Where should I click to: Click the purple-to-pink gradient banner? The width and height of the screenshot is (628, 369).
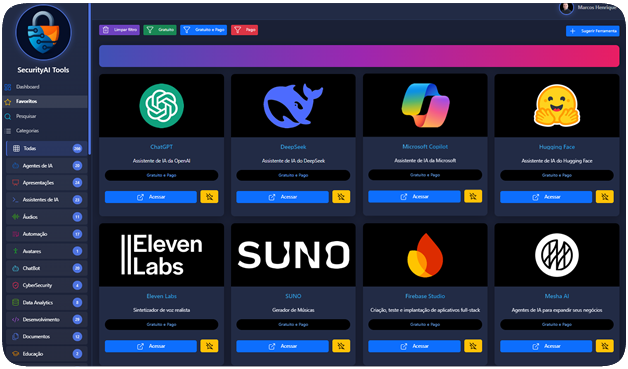point(359,56)
